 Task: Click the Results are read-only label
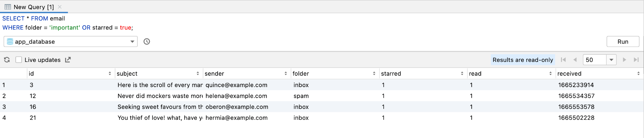click(x=523, y=60)
